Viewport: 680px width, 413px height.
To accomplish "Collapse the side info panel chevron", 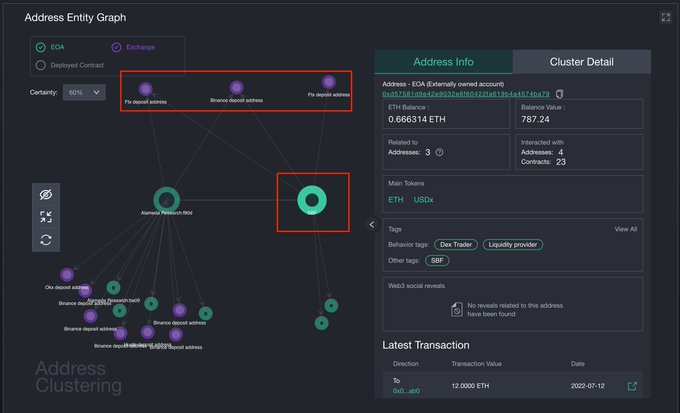I will 372,224.
